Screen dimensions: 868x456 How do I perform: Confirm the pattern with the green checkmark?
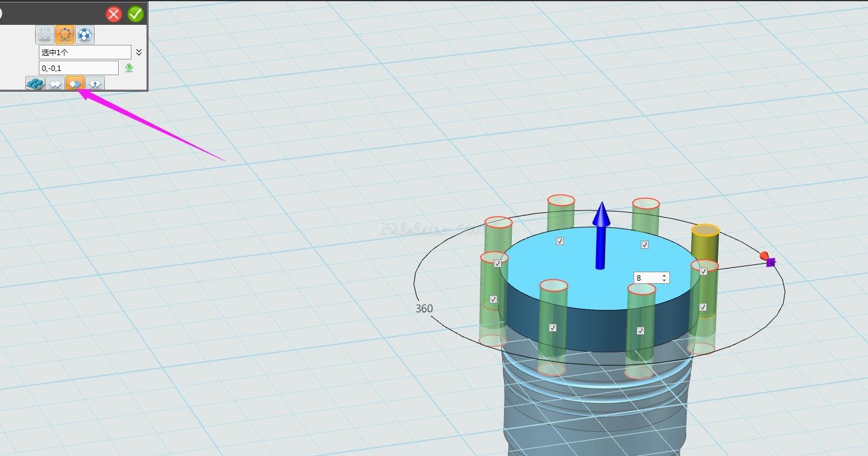tap(136, 14)
